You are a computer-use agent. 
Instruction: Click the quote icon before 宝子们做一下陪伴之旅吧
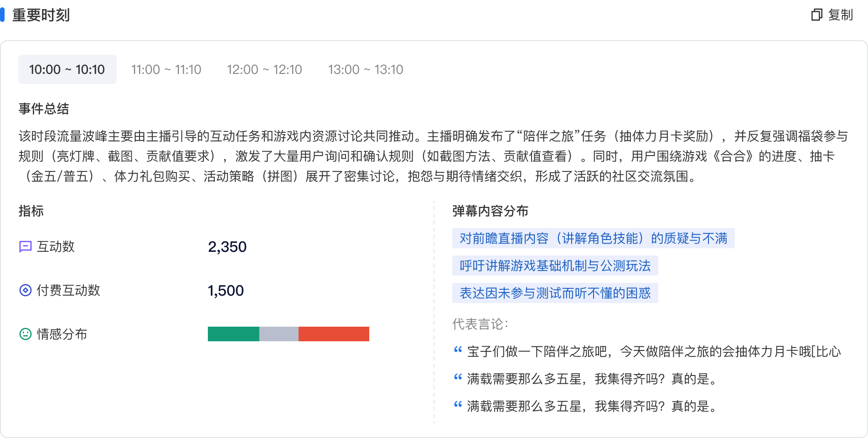point(458,350)
